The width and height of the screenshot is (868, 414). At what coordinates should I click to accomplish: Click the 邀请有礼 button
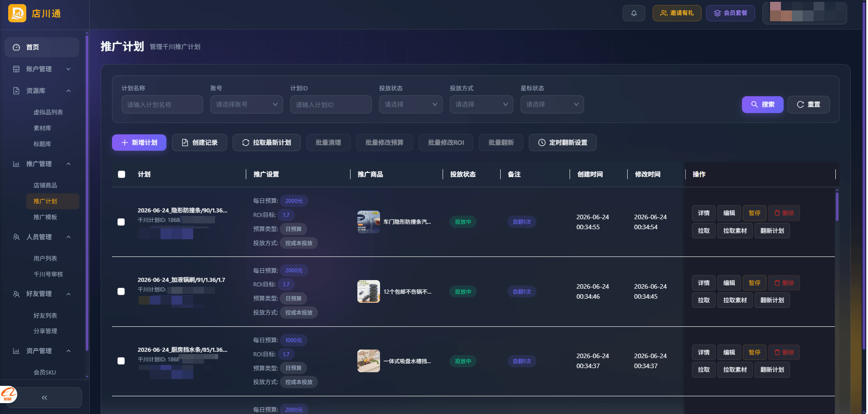pos(677,13)
